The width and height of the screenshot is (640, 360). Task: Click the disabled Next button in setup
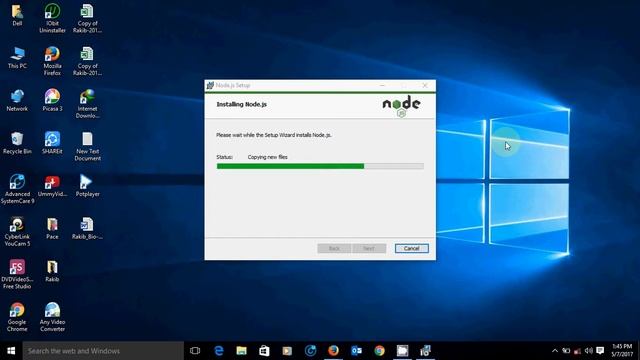point(369,248)
